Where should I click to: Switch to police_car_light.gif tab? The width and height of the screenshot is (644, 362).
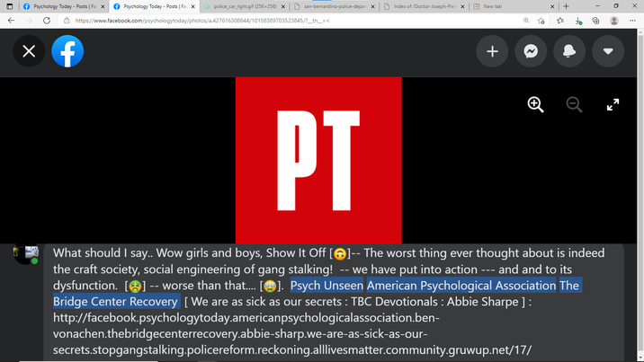(245, 6)
